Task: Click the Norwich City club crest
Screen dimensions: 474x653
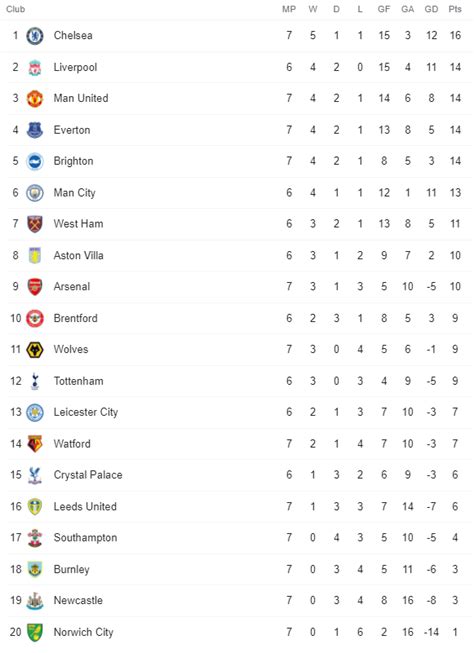Action: (35, 632)
